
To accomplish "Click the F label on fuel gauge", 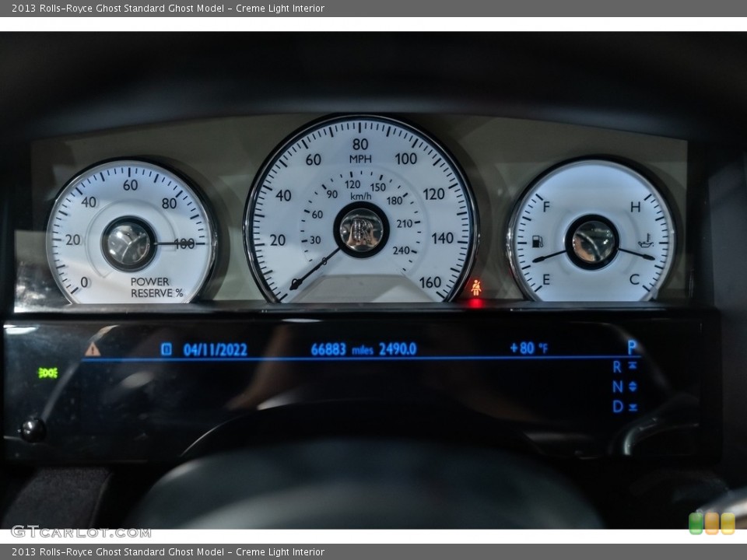I will pos(546,207).
